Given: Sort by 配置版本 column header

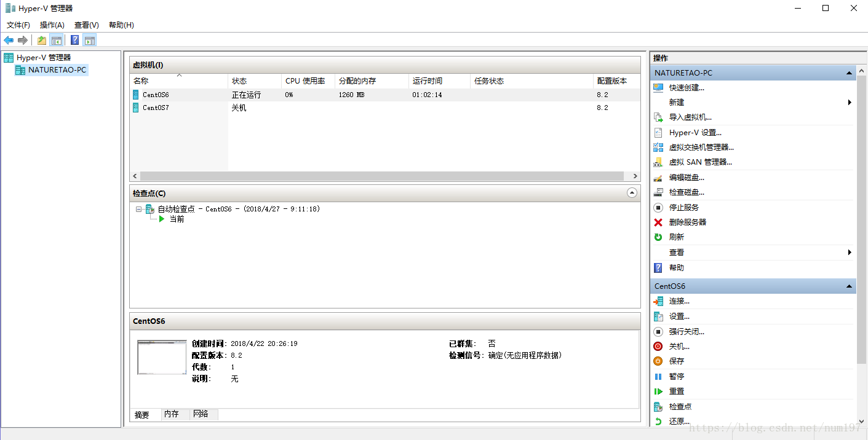Looking at the screenshot, I should pos(617,81).
